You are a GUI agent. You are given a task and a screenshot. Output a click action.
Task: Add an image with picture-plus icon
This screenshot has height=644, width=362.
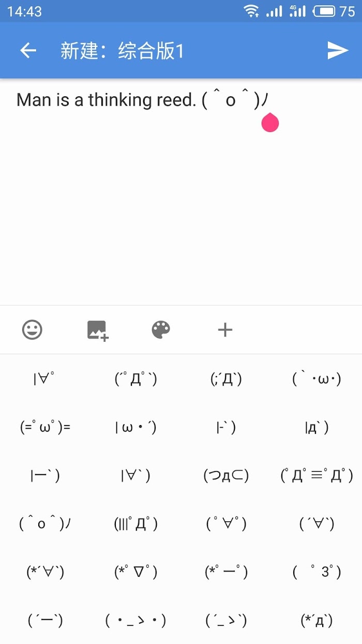(97, 330)
